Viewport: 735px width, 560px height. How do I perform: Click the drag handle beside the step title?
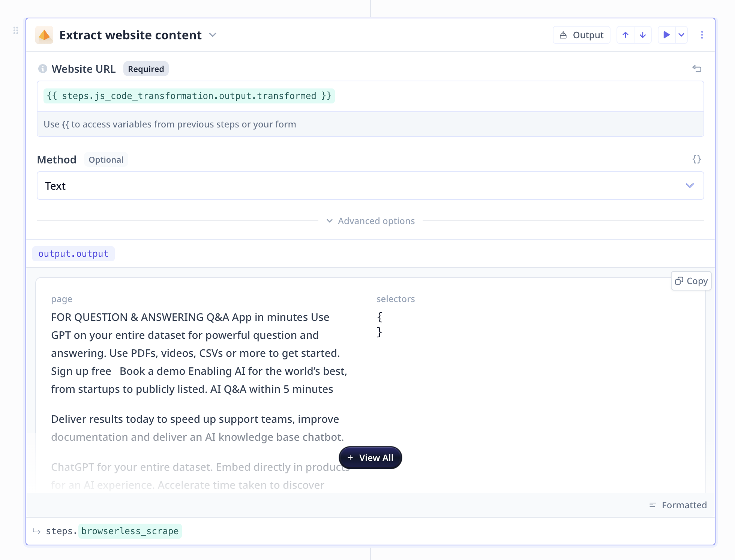[15, 30]
